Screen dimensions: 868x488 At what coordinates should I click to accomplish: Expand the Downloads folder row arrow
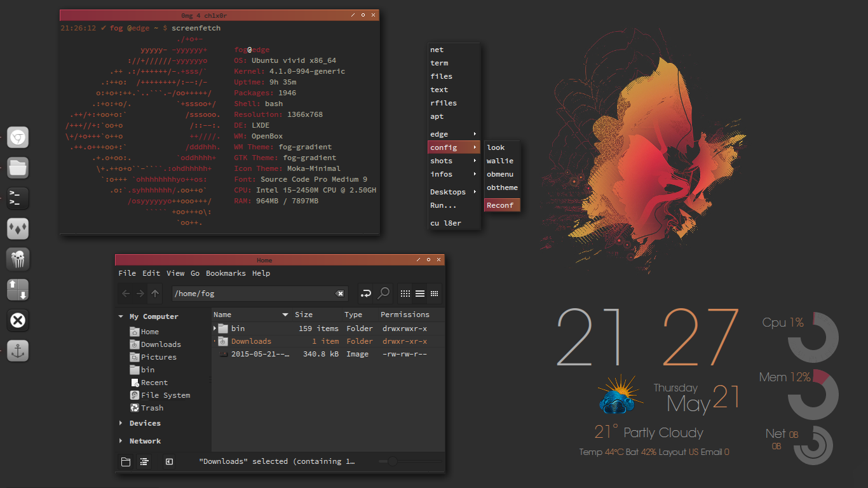(x=215, y=341)
